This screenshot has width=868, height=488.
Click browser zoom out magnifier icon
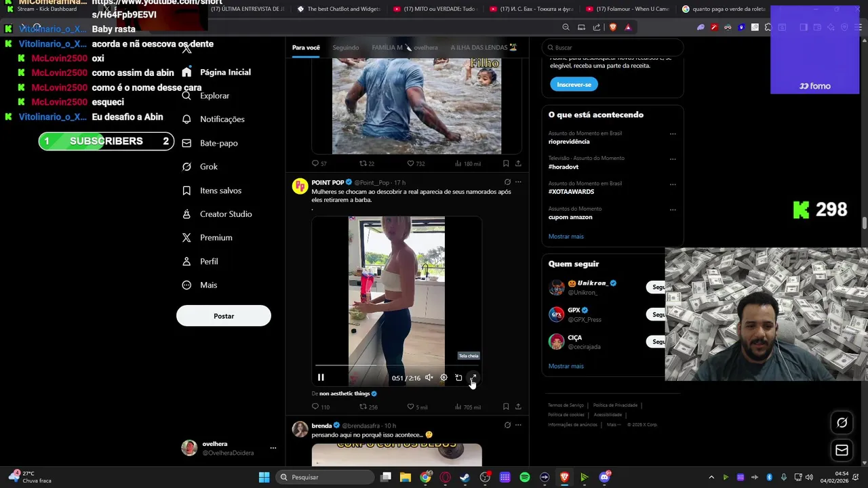[566, 27]
